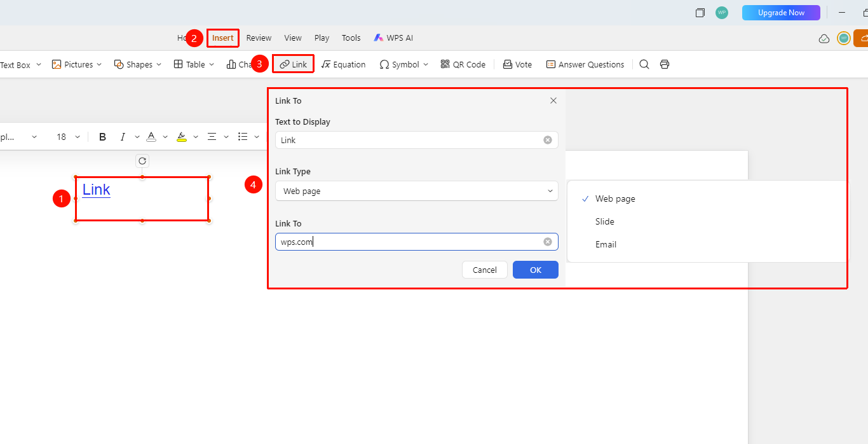Confirm with the OK button

tap(536, 270)
